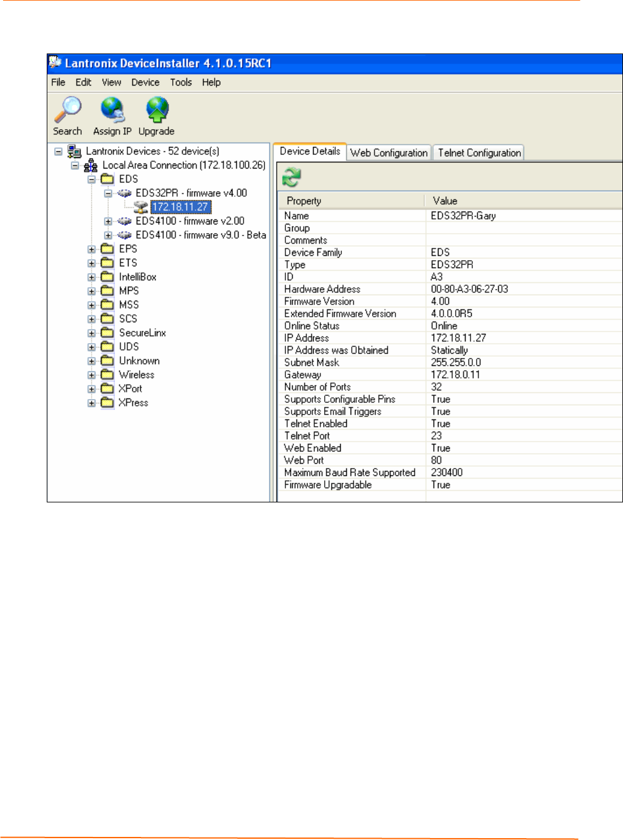Click the Maximum Baud Rate value 230400
The image size is (623, 840).
(446, 472)
